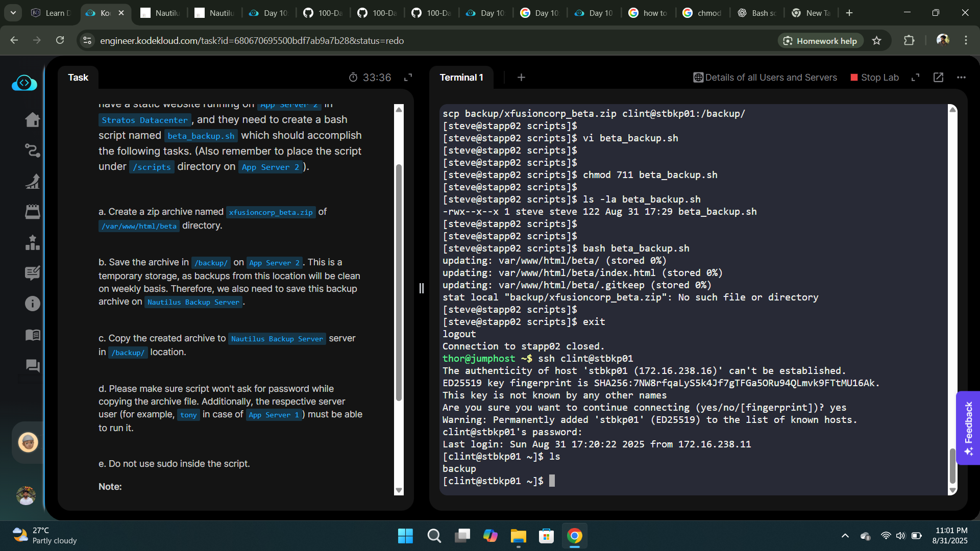980x551 pixels.
Task: Open the terminal more options ellipsis
Action: (x=961, y=78)
